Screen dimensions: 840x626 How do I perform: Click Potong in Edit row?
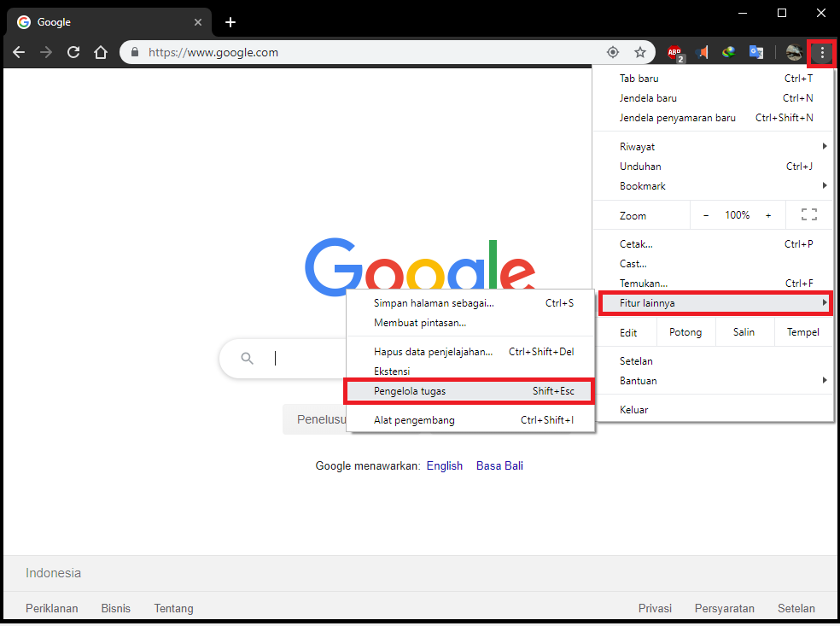coord(685,332)
